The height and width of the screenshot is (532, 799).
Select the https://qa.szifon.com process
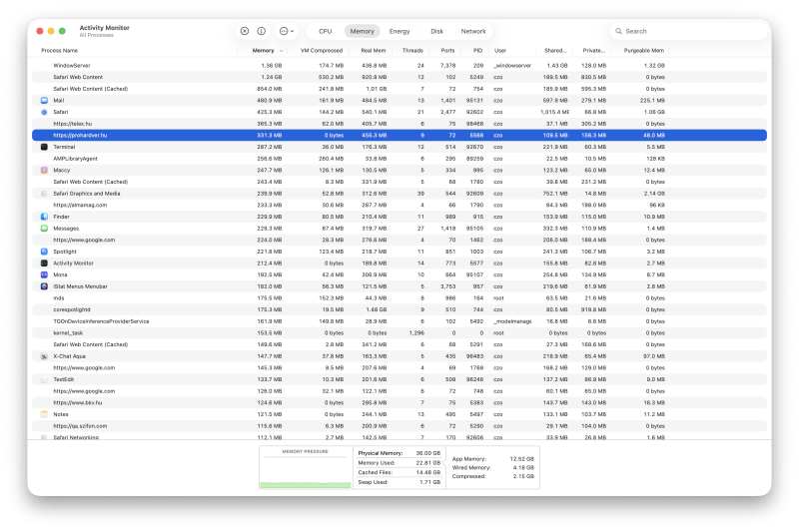coord(399,426)
